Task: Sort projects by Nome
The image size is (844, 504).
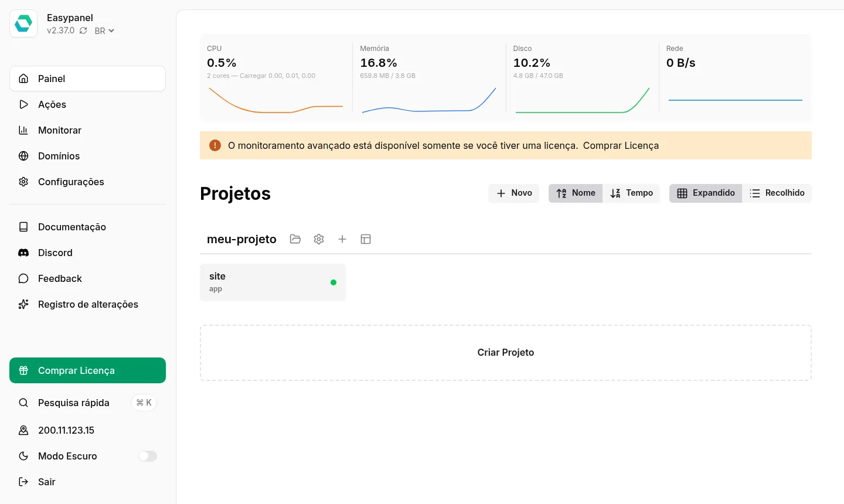Action: 576,193
